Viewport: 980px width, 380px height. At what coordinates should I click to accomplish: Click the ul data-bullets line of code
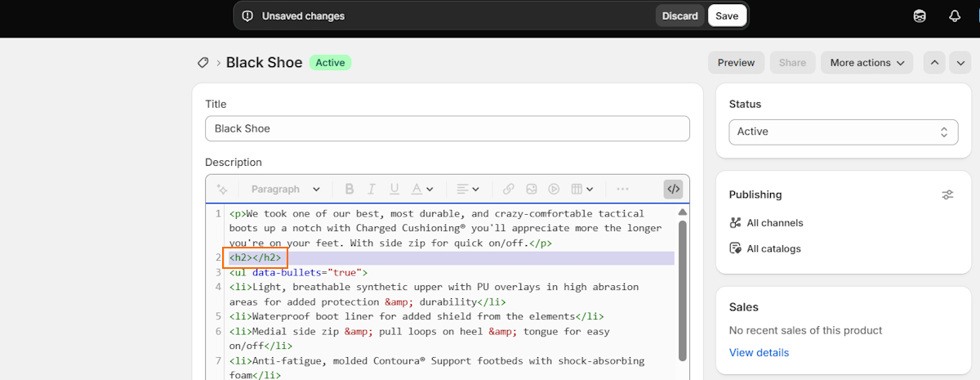[x=299, y=272]
